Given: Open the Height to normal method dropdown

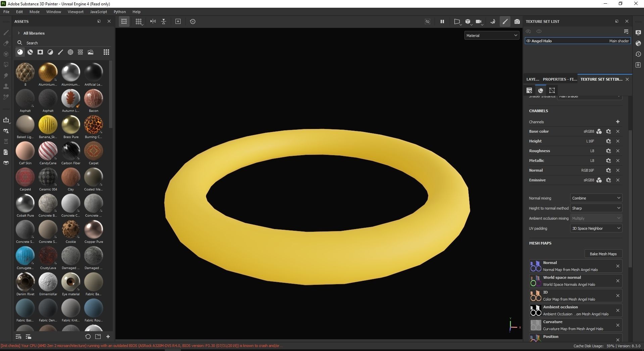Looking at the screenshot, I should [x=596, y=208].
